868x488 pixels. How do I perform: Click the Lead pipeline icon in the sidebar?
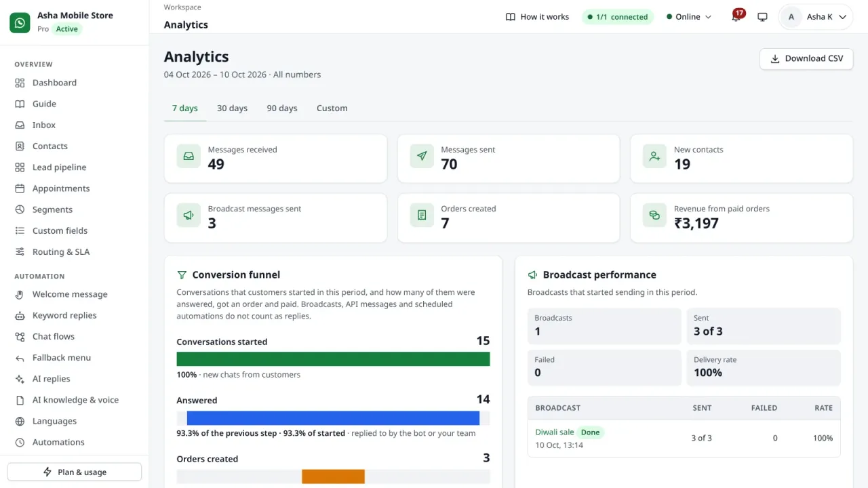tap(20, 167)
